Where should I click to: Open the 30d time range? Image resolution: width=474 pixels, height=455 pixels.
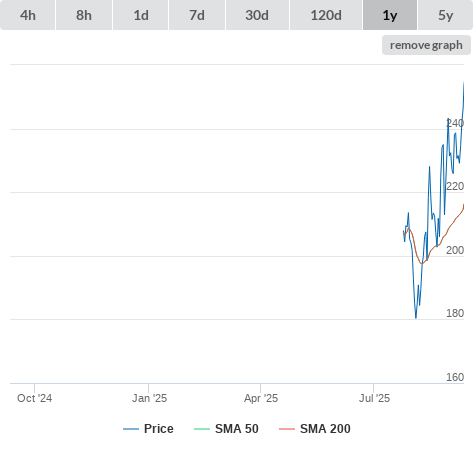(257, 15)
